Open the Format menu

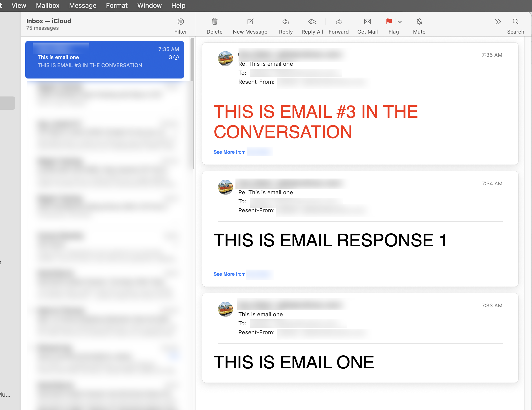(x=116, y=5)
